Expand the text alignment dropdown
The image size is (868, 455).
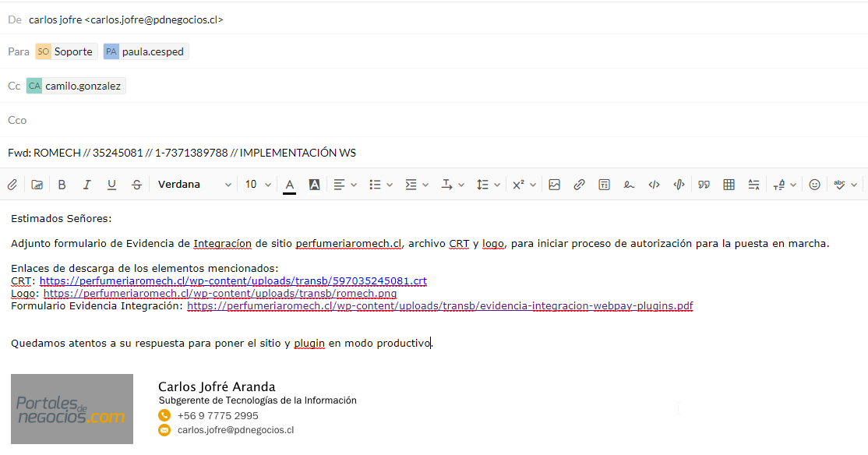pyautogui.click(x=345, y=185)
